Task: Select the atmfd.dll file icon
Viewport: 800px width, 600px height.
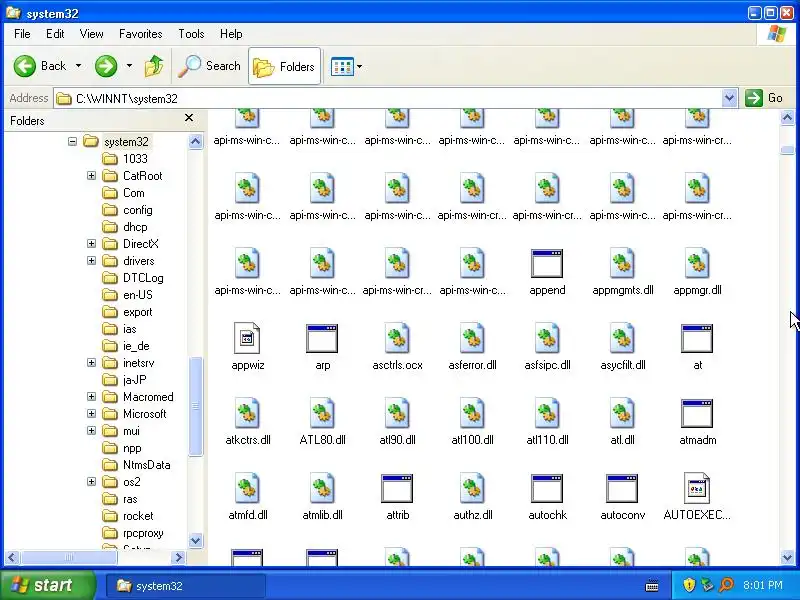Action: click(247, 488)
